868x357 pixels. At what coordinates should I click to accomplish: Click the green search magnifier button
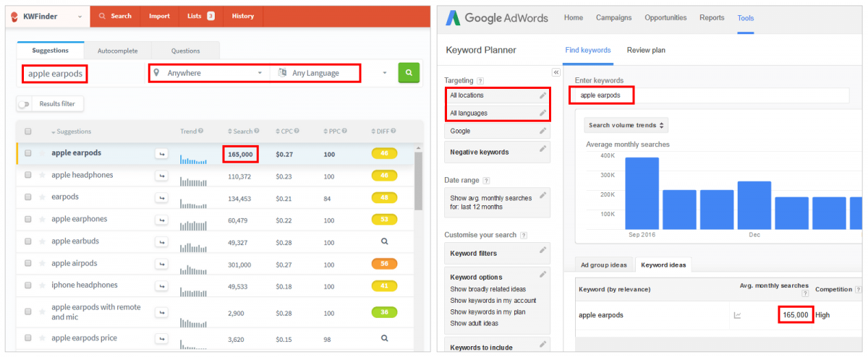click(409, 73)
